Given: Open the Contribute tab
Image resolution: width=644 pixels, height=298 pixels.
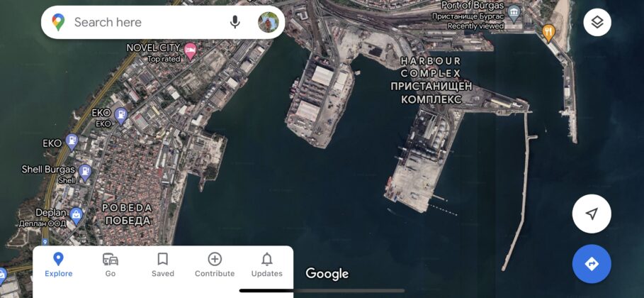Looking at the screenshot, I should [215, 265].
